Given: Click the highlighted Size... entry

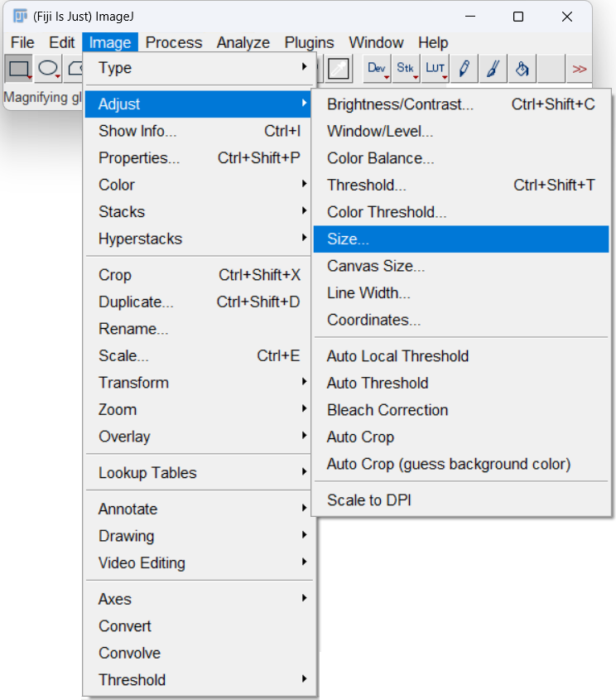Looking at the screenshot, I should coord(461,239).
